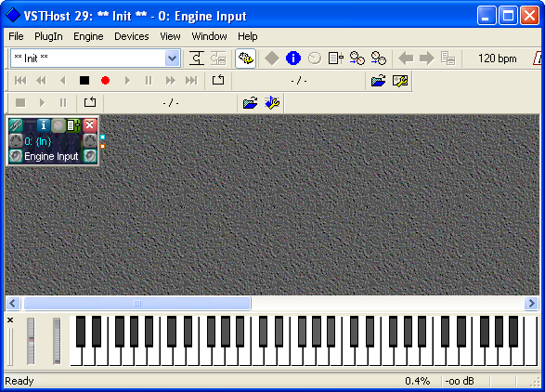Expand the ** Init ** program dropdown
This screenshot has height=392, width=545.
coord(173,59)
